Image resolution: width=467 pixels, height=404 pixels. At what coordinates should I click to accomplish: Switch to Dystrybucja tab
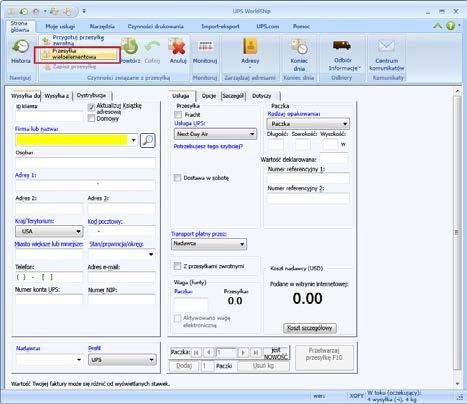(x=91, y=96)
